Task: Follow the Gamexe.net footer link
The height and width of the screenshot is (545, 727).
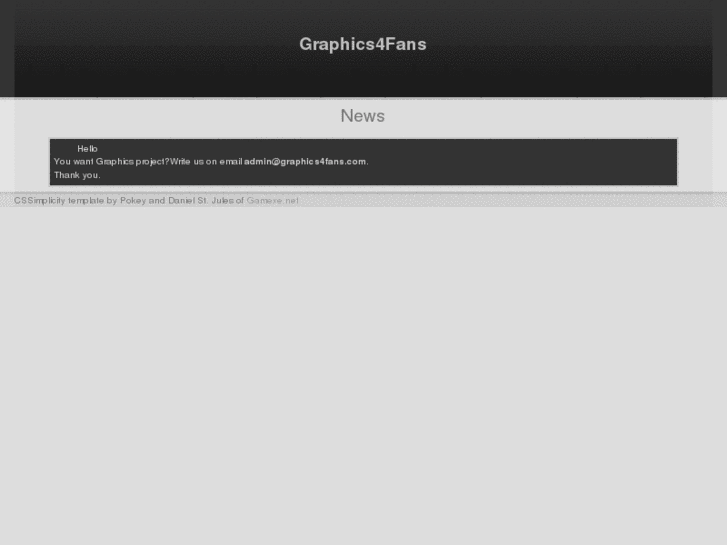Action: (273, 200)
